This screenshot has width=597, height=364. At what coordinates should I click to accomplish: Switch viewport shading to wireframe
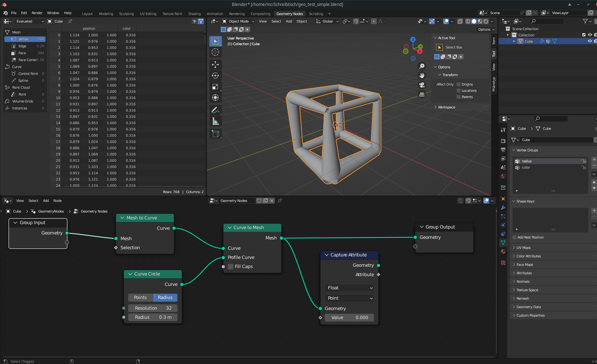pos(468,21)
